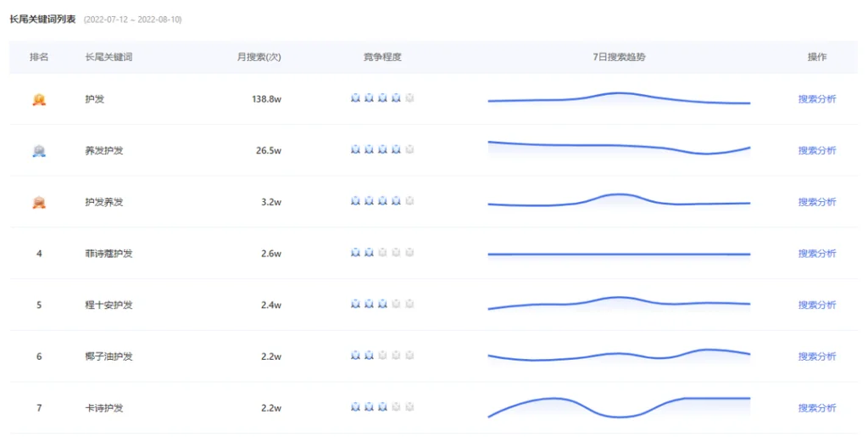Click competition rating icons in 养发护发 row
The width and height of the screenshot is (868, 437).
pos(382,149)
